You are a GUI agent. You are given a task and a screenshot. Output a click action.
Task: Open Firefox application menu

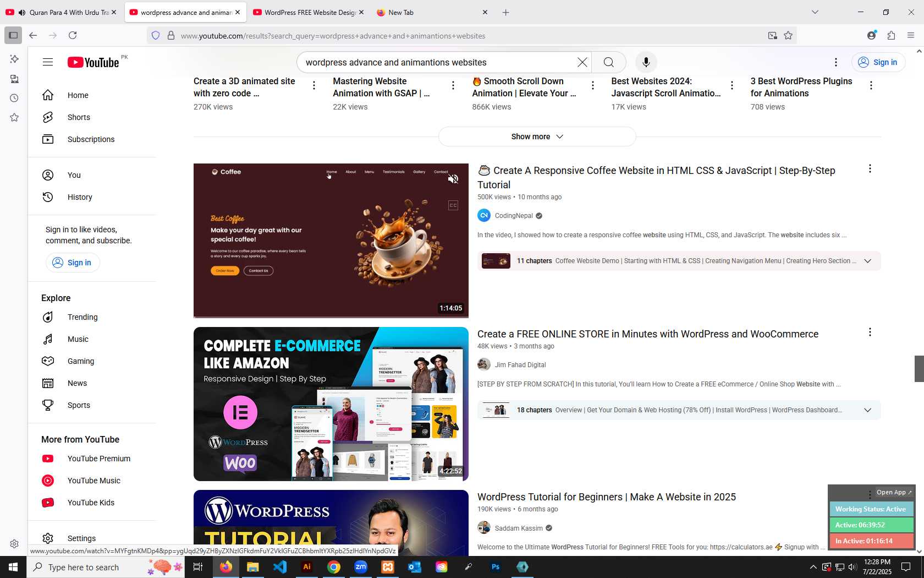click(911, 35)
